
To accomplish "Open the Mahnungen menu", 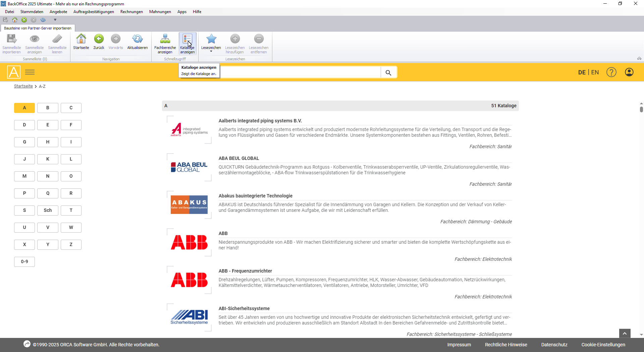I will 160,12.
